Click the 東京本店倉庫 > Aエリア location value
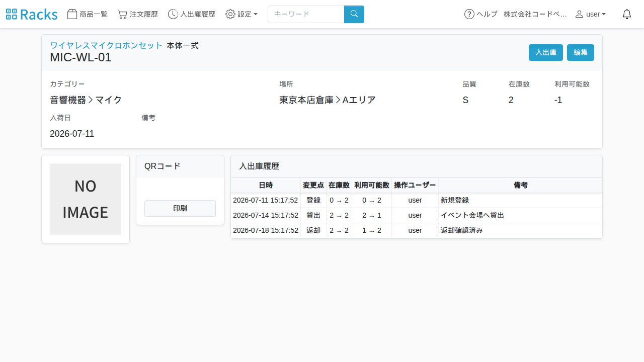This screenshot has width=644, height=362. click(x=328, y=100)
